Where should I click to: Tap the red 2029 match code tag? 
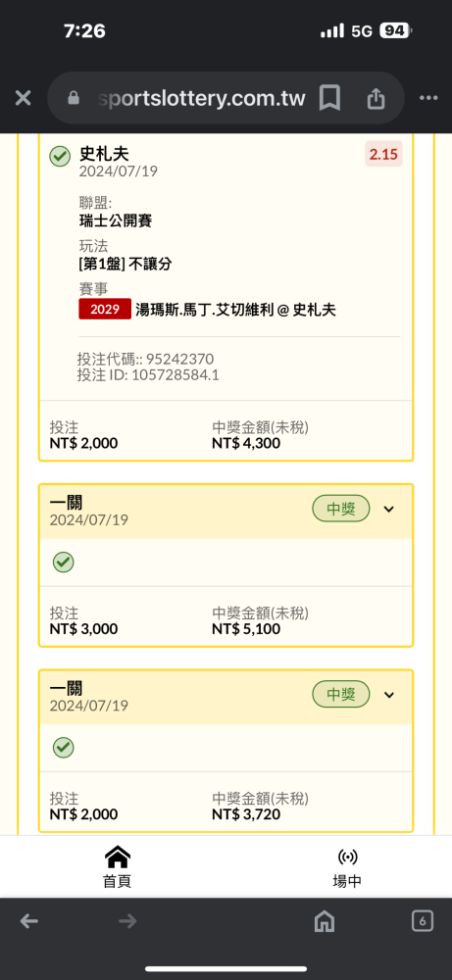pyautogui.click(x=105, y=310)
